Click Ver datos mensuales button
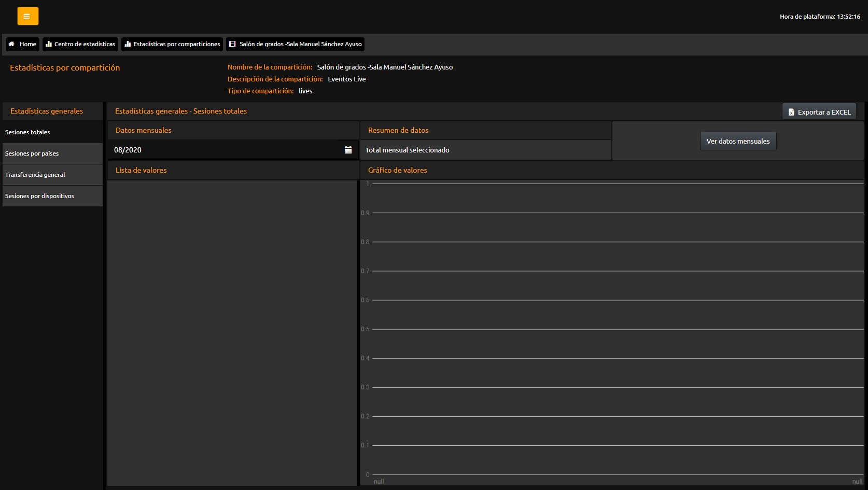Image resolution: width=868 pixels, height=490 pixels. click(x=738, y=141)
